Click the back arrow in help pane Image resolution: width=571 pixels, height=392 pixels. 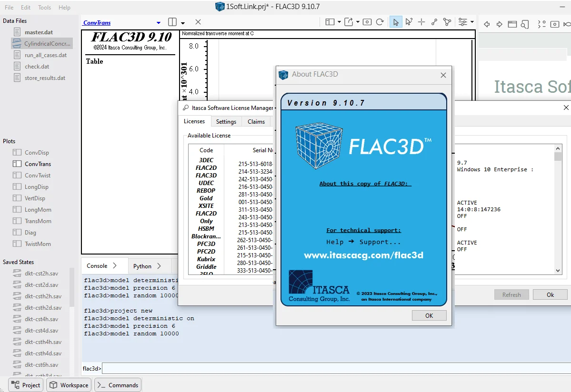point(487,24)
